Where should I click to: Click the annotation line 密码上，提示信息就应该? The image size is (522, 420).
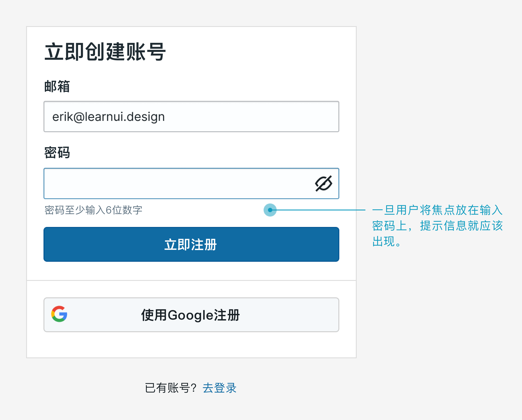tap(438, 225)
